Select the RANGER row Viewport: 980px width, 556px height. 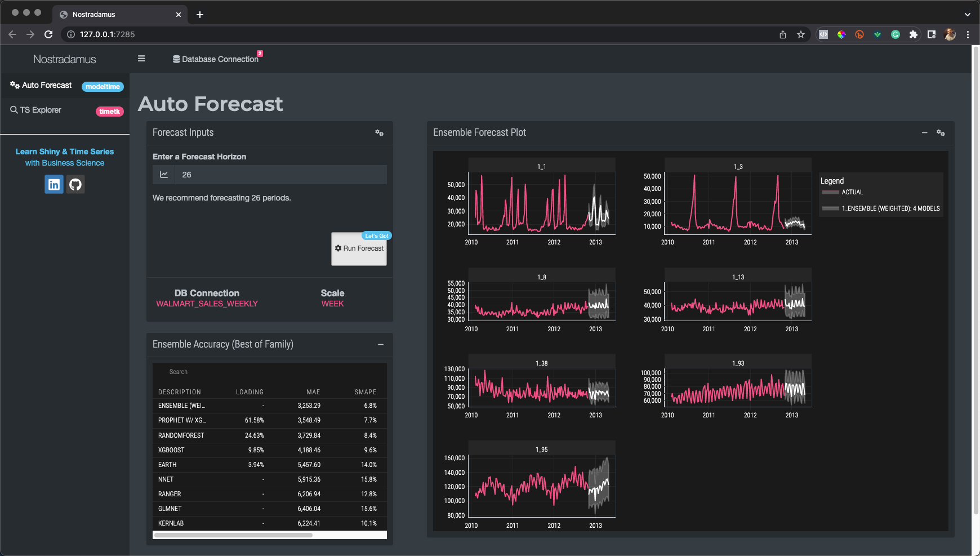[x=270, y=494]
